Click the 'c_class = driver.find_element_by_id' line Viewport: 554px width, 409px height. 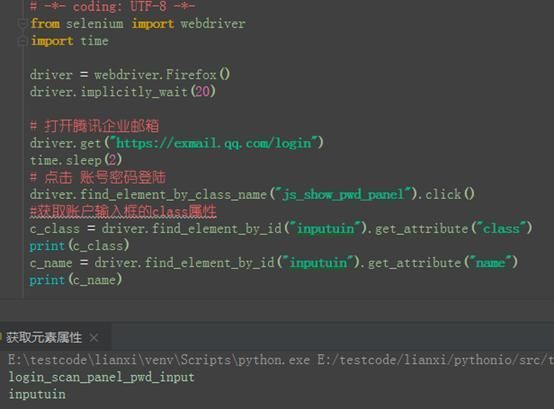point(281,229)
